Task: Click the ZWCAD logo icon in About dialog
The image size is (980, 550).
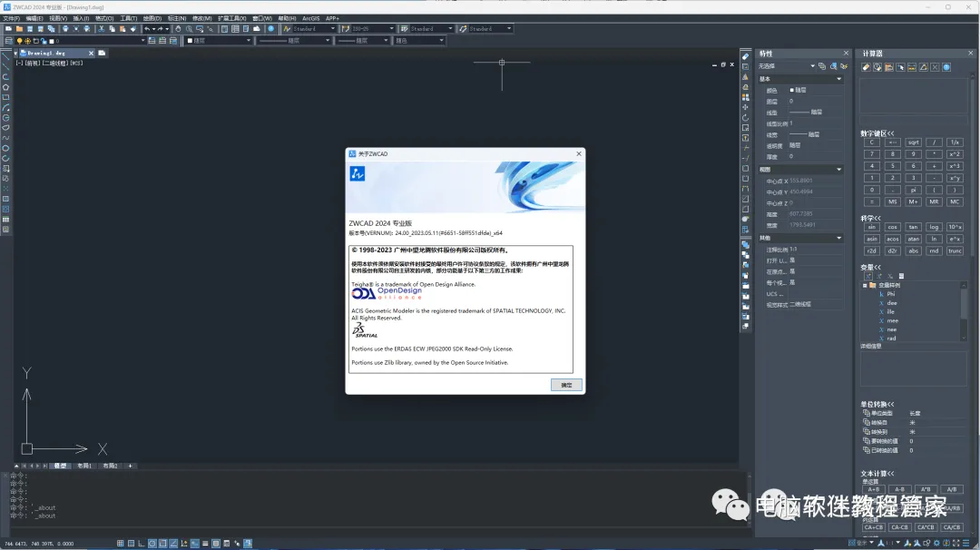Action: [357, 173]
